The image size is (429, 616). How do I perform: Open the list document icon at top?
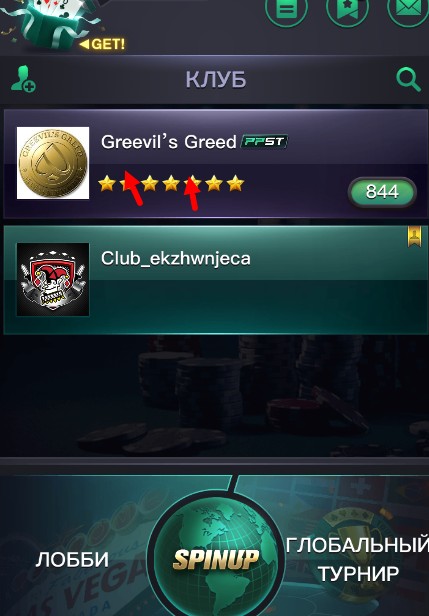(288, 10)
